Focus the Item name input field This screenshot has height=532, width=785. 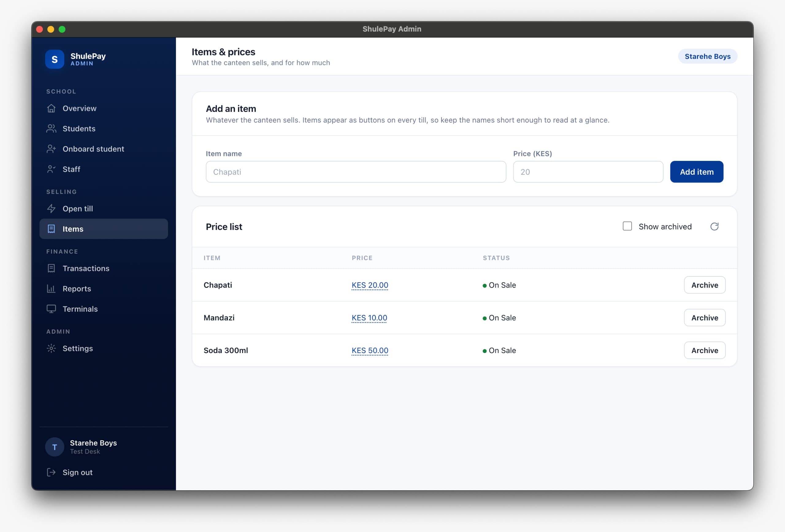click(356, 172)
